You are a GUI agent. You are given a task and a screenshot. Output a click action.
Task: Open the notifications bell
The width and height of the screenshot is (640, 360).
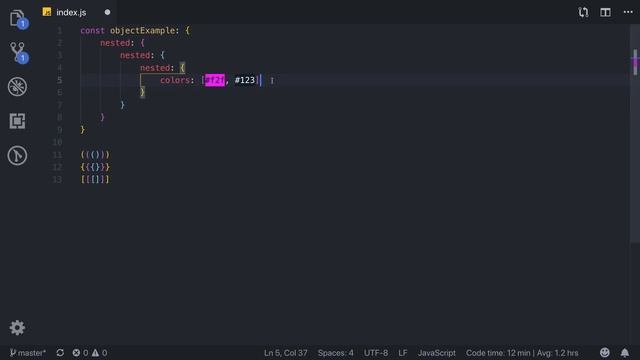624,353
